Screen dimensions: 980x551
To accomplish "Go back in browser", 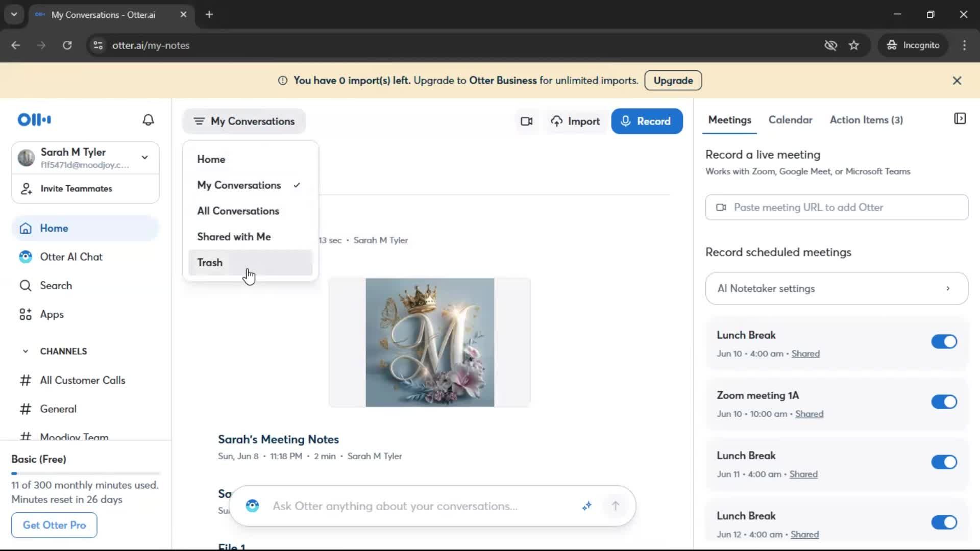I will coord(16,45).
